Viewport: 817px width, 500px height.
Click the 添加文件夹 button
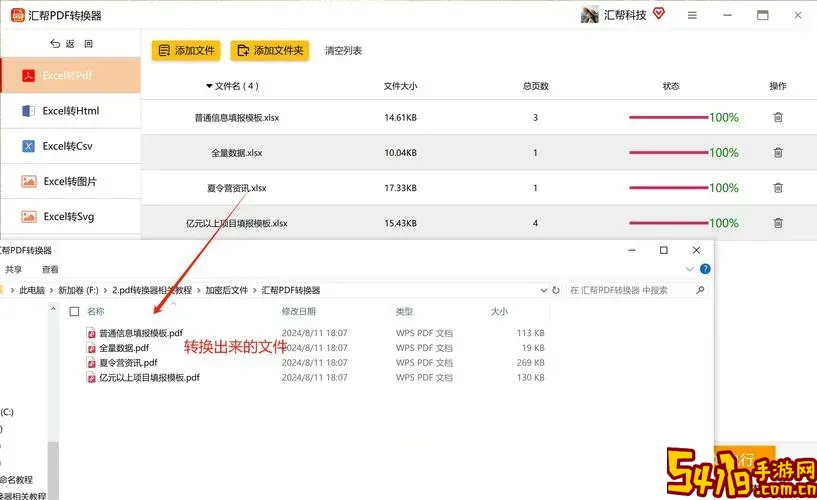[270, 51]
